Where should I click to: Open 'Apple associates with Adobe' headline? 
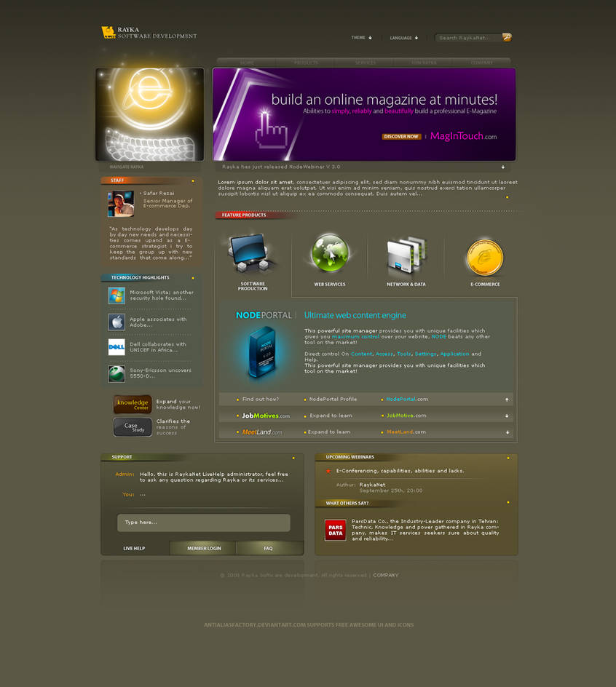pyautogui.click(x=158, y=322)
